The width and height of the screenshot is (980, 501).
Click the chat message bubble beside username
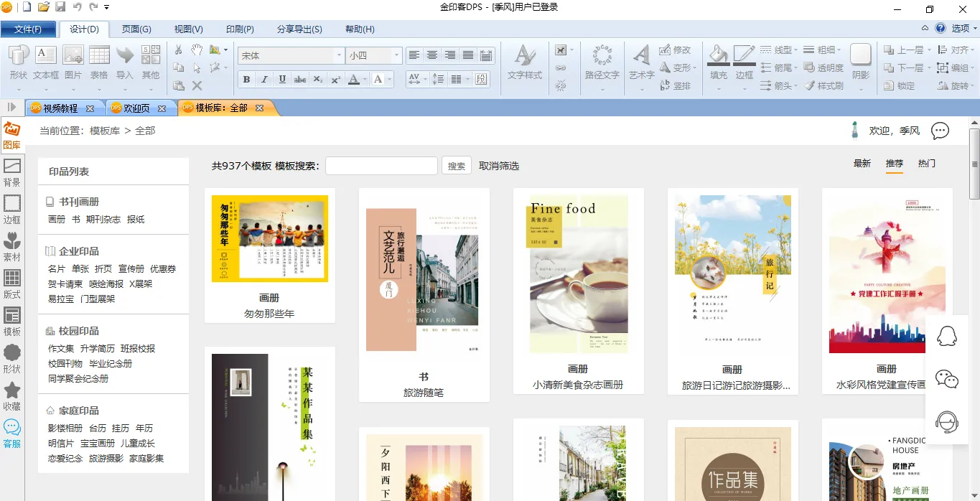(940, 131)
